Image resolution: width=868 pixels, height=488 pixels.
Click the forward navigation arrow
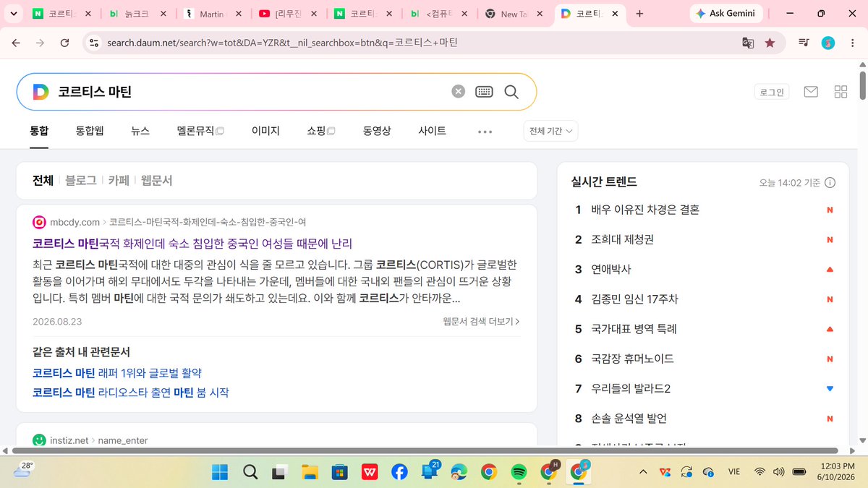click(x=40, y=43)
